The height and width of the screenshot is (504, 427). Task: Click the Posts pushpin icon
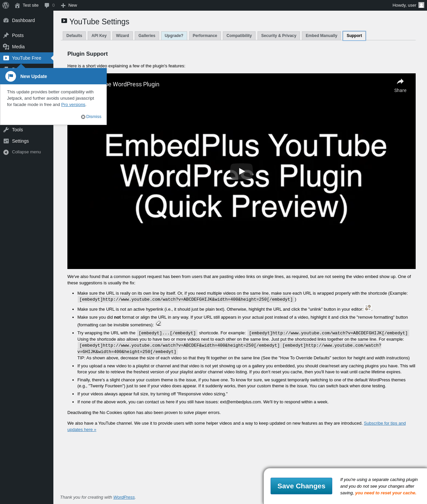coord(6,35)
